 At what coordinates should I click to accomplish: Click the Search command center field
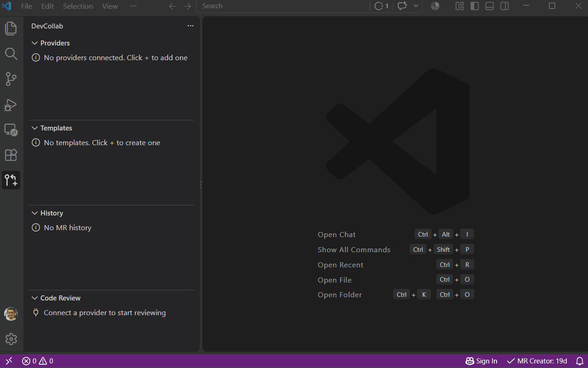[283, 6]
